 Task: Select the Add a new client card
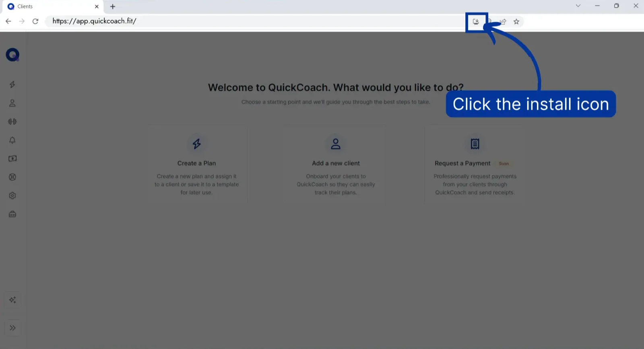click(336, 164)
